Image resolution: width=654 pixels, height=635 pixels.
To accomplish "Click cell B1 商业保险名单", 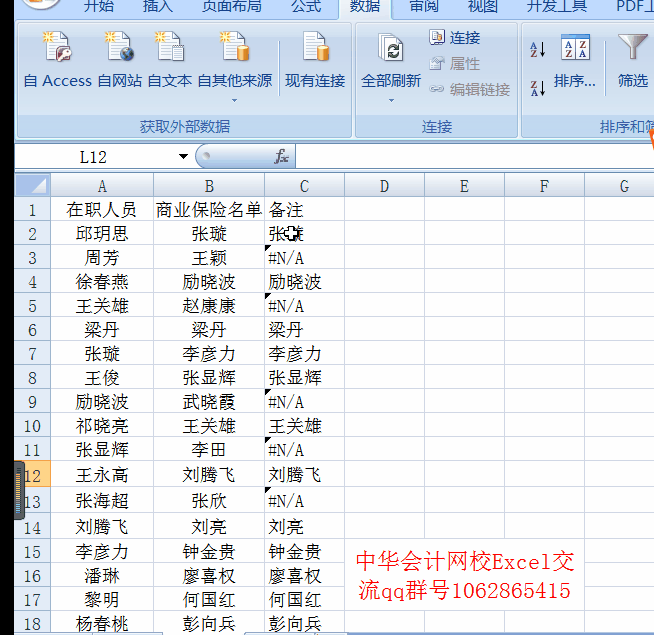I will [x=209, y=209].
